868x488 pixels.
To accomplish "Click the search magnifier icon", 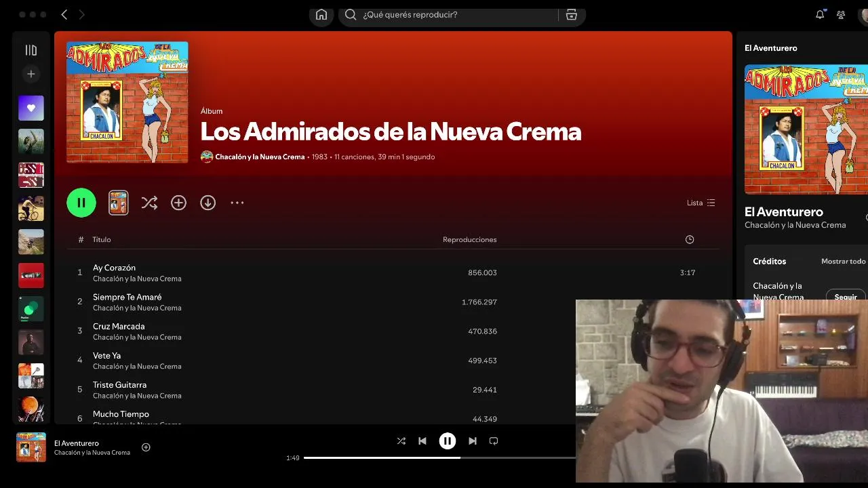I will (351, 14).
